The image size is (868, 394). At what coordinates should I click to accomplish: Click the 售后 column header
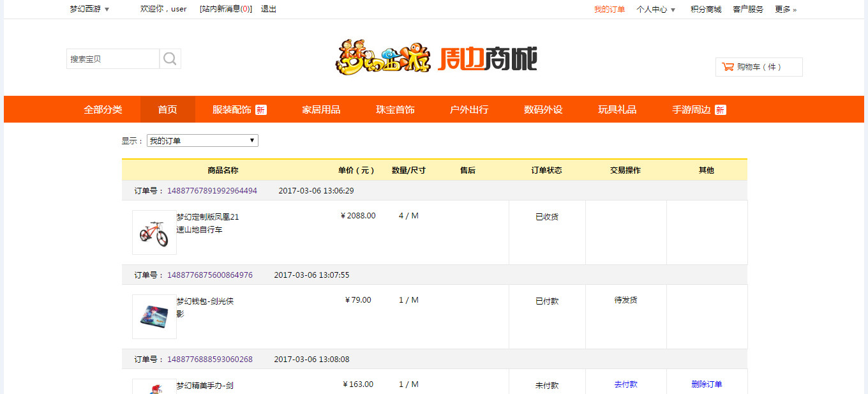(x=468, y=170)
